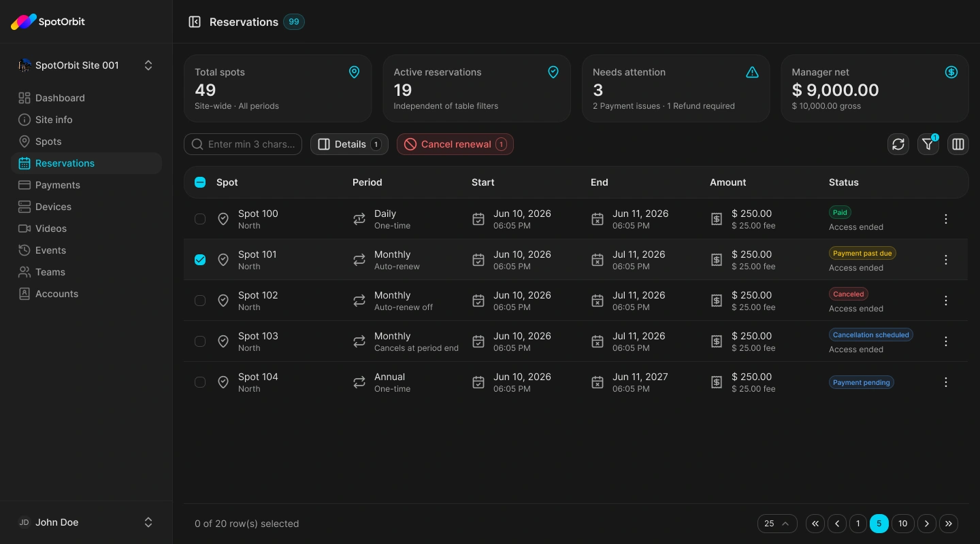Open Payments in the sidebar
This screenshot has height=544, width=980.
[86, 185]
